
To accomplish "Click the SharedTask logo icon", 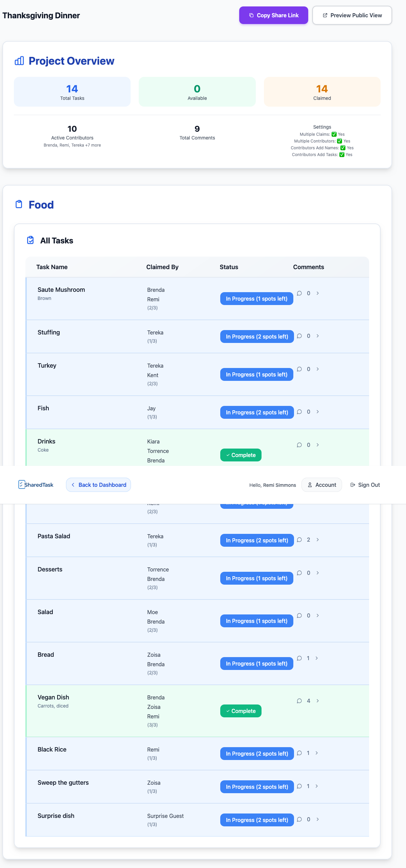I will pos(21,484).
